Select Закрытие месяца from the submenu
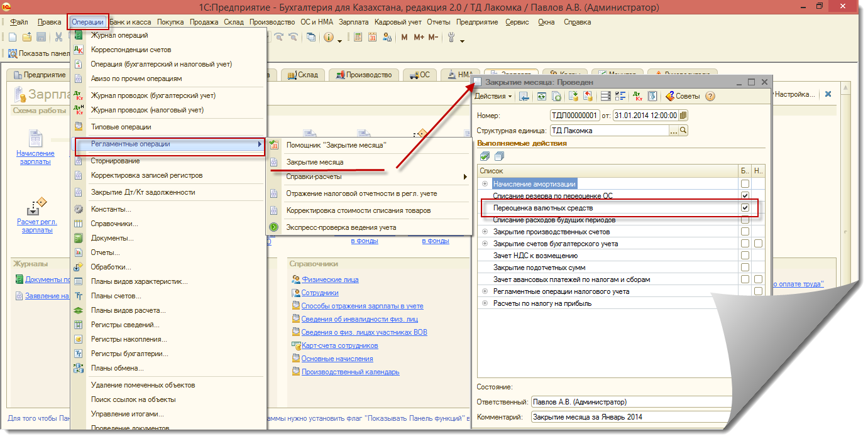 pos(315,162)
